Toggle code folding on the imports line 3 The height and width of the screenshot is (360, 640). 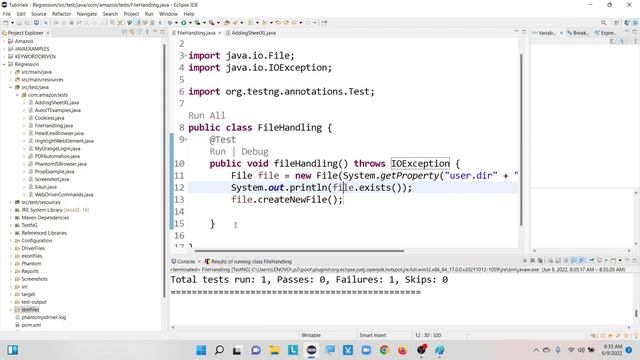(186, 55)
